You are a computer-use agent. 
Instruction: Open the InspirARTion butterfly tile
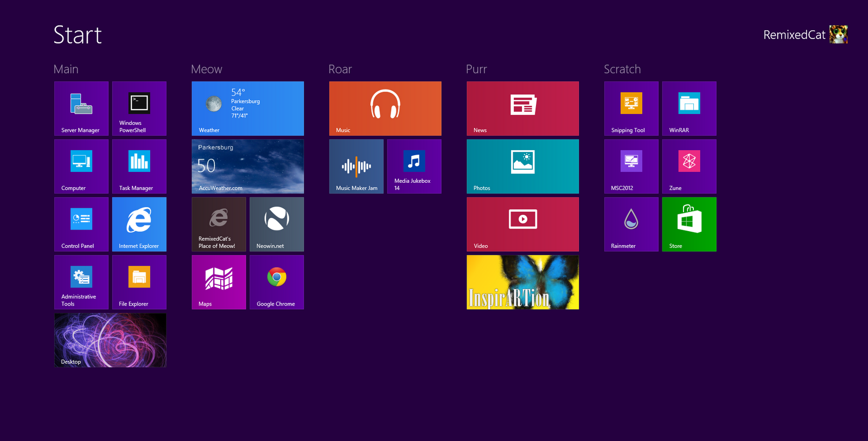pos(522,282)
